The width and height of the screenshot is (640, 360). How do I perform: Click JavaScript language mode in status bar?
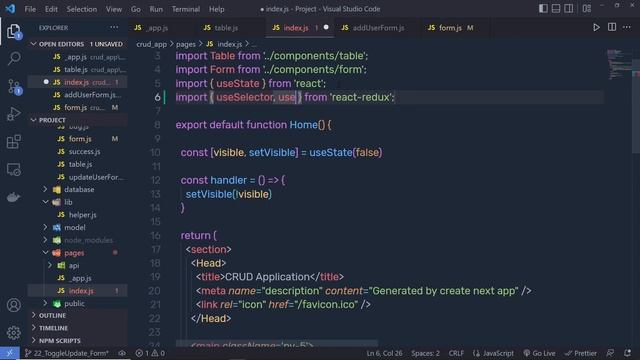click(493, 353)
